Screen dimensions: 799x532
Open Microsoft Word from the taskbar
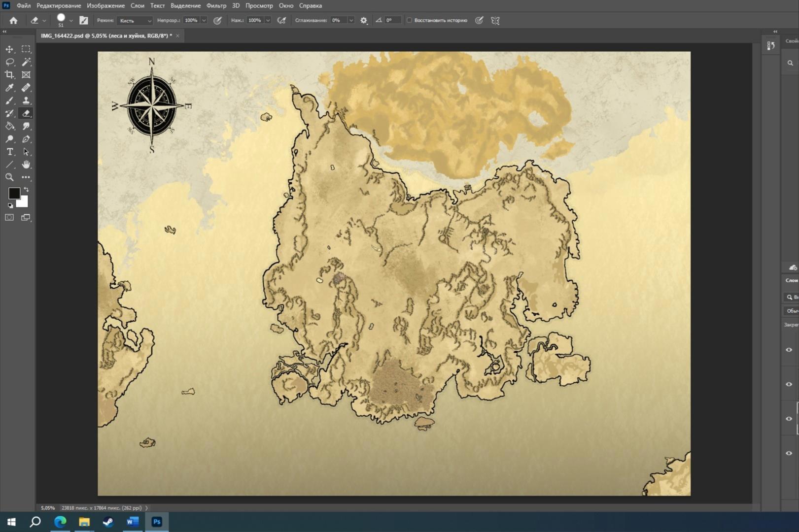133,522
